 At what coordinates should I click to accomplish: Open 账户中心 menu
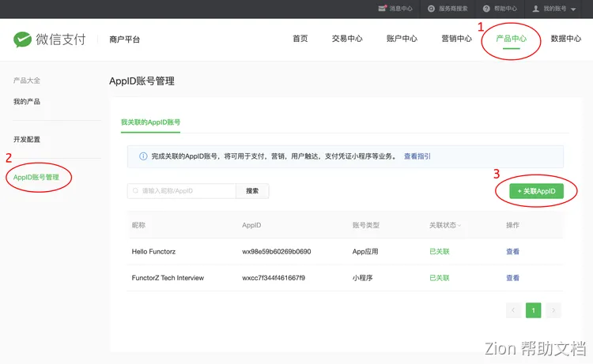402,39
